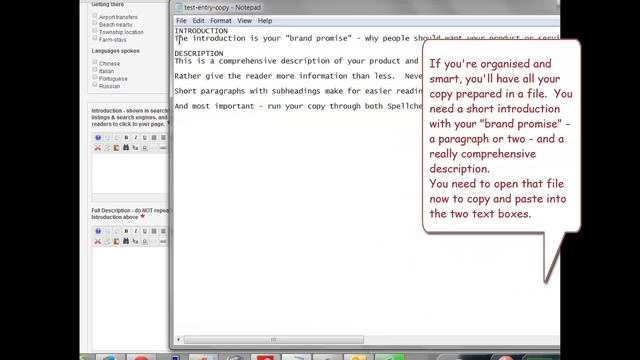Toggle italic in the Introduction editor toolbar
Image resolution: width=640 pixels, height=360 pixels.
tap(136, 138)
